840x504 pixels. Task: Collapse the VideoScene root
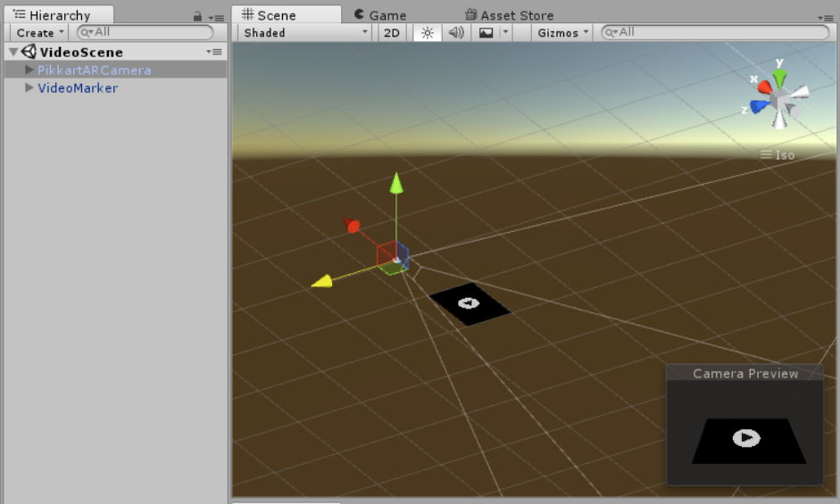pos(13,52)
